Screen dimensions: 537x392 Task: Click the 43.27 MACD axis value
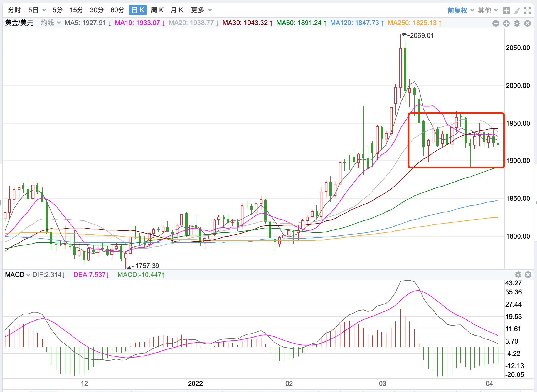point(514,283)
